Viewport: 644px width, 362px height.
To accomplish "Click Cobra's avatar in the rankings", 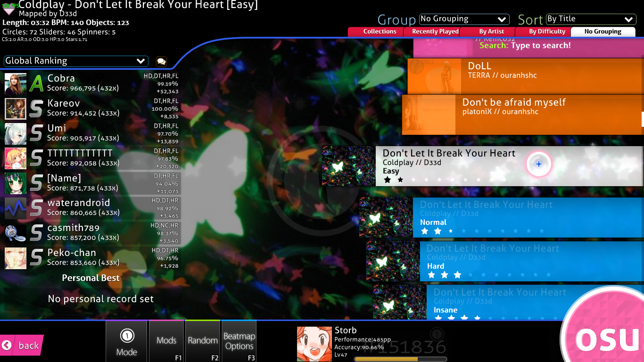I will [x=16, y=84].
